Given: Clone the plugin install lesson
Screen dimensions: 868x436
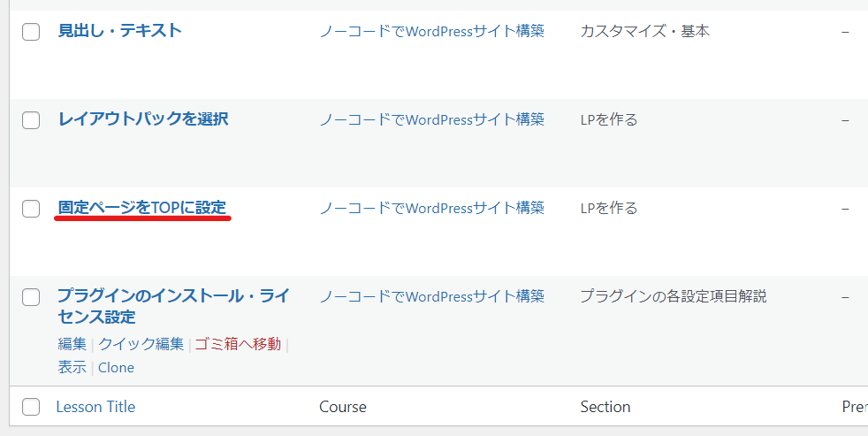Looking at the screenshot, I should (116, 367).
